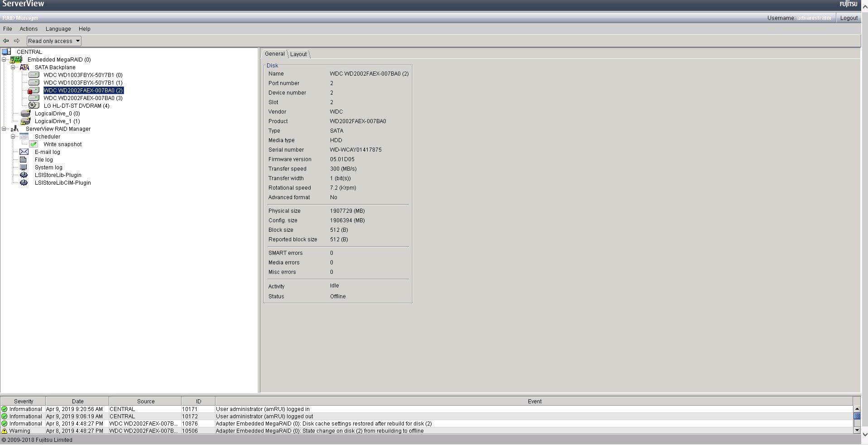
Task: Select WDC WD2002FAEX-007BA0 (3) tree entry
Action: click(83, 98)
